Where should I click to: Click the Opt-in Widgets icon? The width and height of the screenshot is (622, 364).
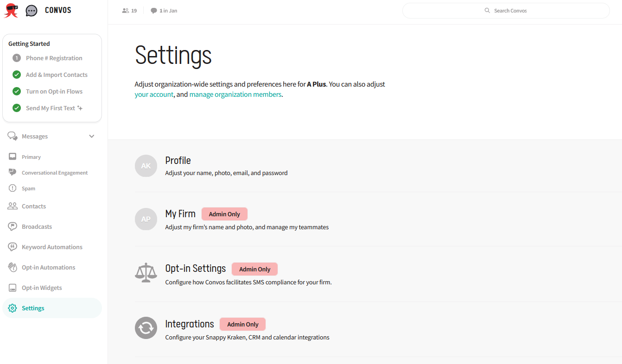tap(13, 288)
